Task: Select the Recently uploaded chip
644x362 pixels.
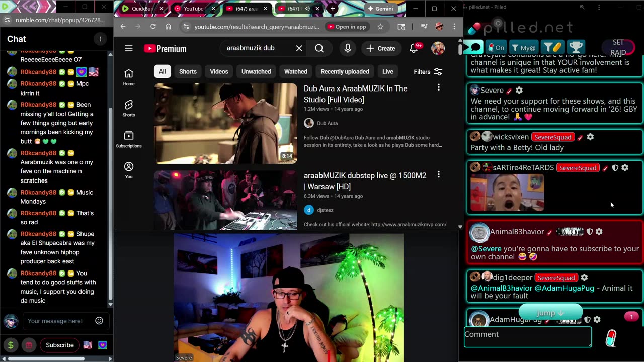Action: point(345,71)
